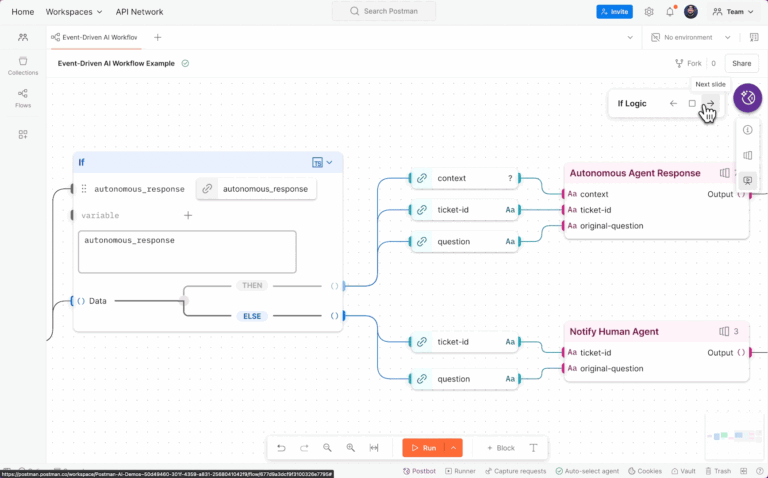Screen dimensions: 768x478
Task: Stop the If Logic slideshow
Action: coord(692,103)
